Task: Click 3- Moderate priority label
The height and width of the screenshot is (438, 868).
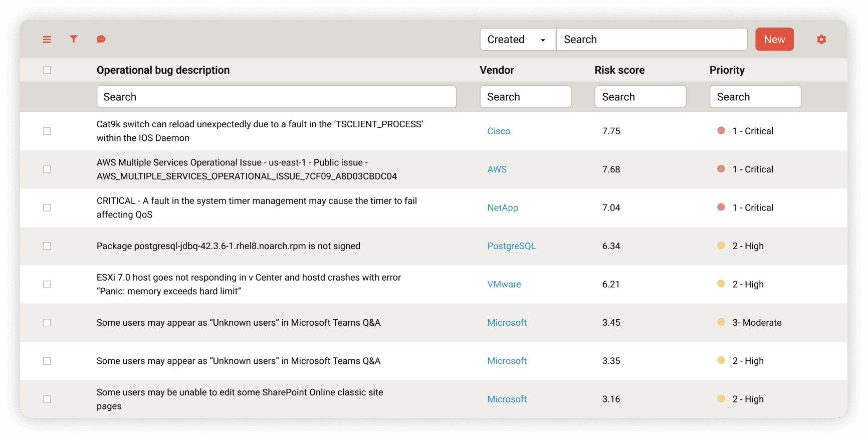Action: point(757,323)
